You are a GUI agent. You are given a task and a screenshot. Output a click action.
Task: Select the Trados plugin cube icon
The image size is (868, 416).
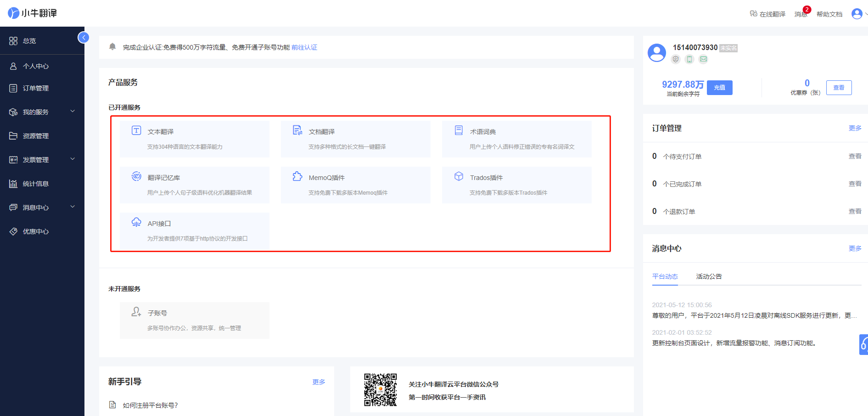click(459, 176)
